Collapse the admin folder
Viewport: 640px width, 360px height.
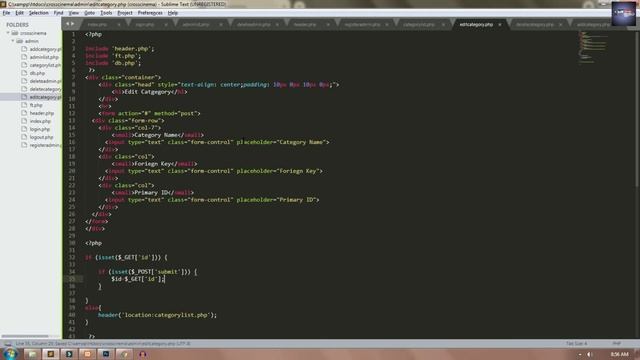coord(13,41)
